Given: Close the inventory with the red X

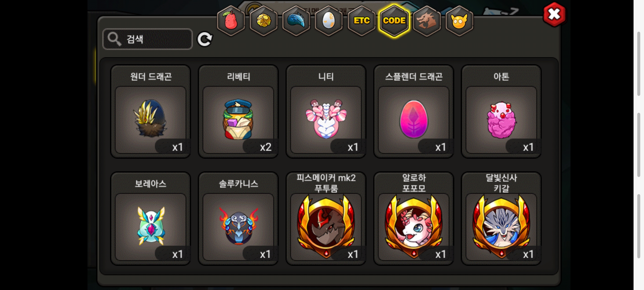Looking at the screenshot, I should (x=554, y=15).
